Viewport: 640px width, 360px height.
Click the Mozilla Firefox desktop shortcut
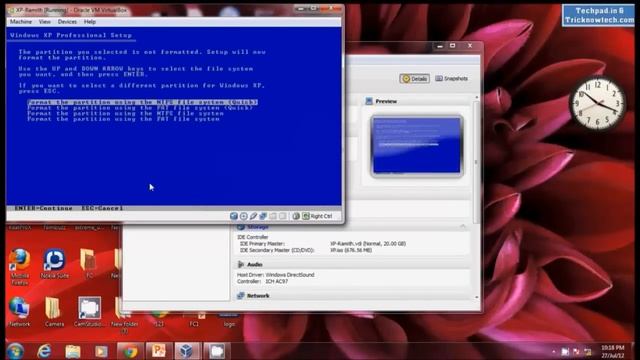pyautogui.click(x=19, y=267)
